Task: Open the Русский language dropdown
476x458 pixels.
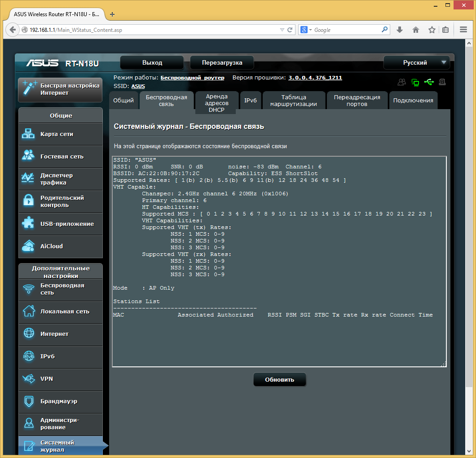Action: point(418,62)
